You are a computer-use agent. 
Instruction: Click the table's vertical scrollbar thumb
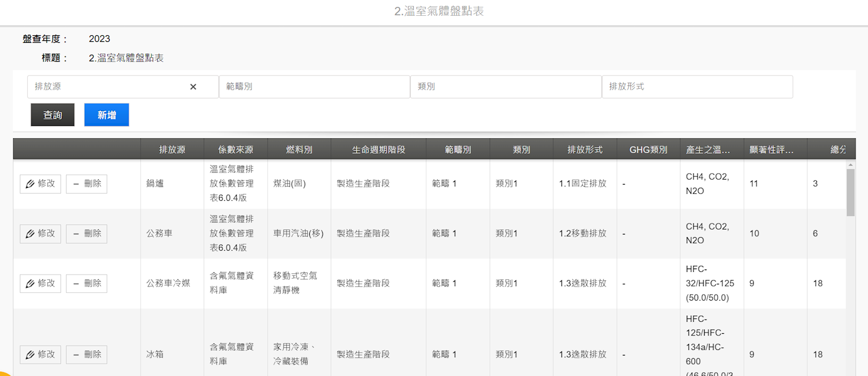click(851, 193)
